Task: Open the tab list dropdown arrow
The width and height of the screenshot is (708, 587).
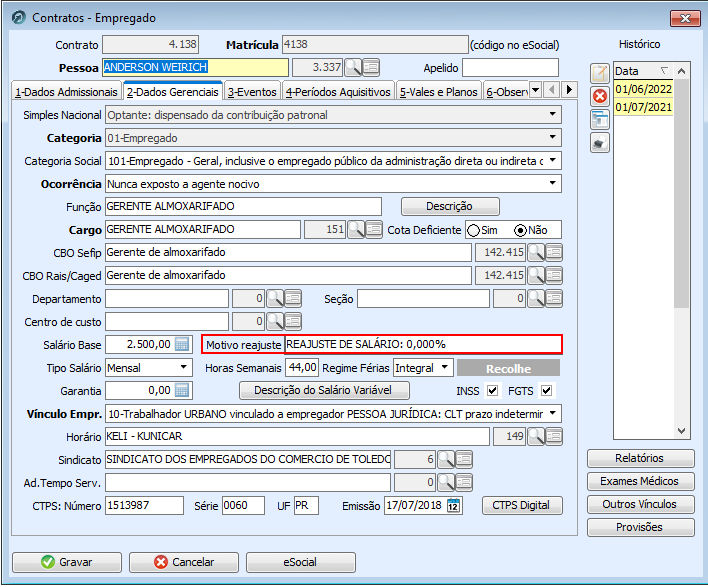Action: pyautogui.click(x=535, y=90)
